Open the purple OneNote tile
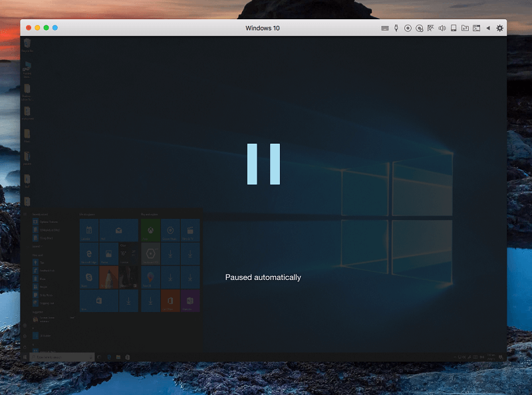The height and width of the screenshot is (395, 532). pyautogui.click(x=190, y=301)
